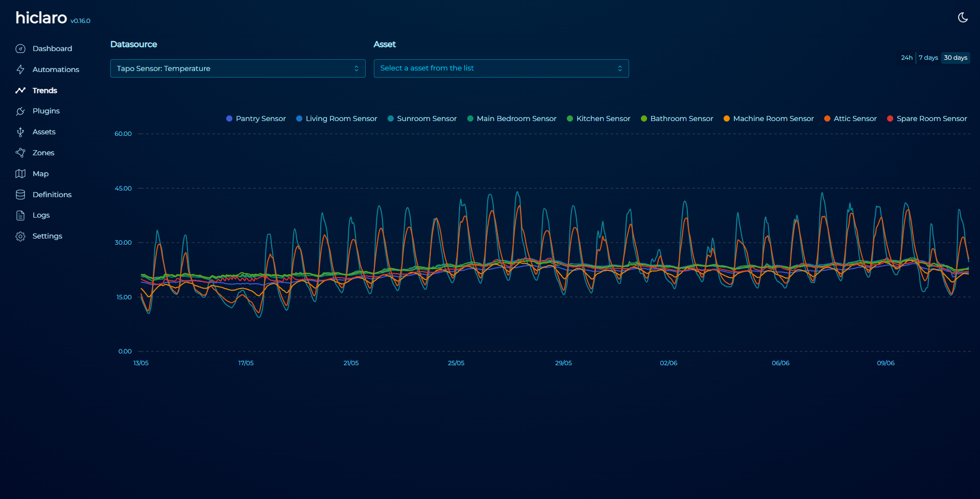
Task: Toggle the Living Room Sensor series
Action: coord(337,118)
